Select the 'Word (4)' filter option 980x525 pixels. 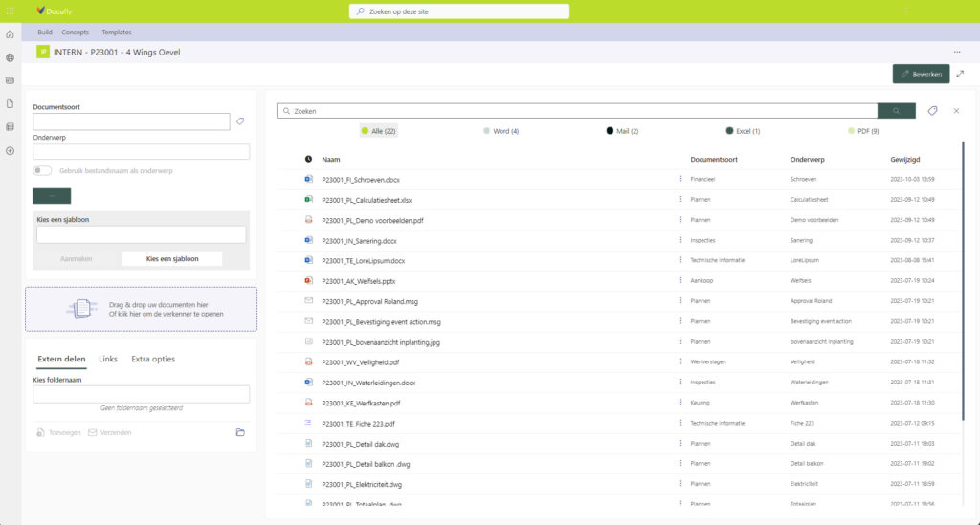tap(501, 131)
